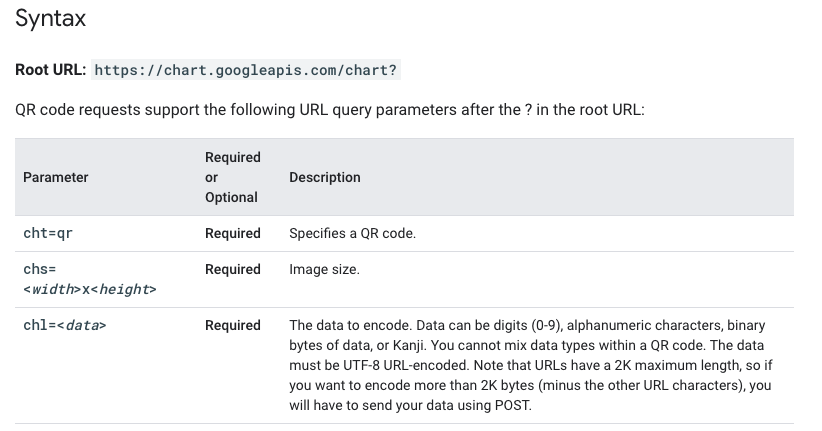Click the QR code requests intro sentence

(x=330, y=109)
